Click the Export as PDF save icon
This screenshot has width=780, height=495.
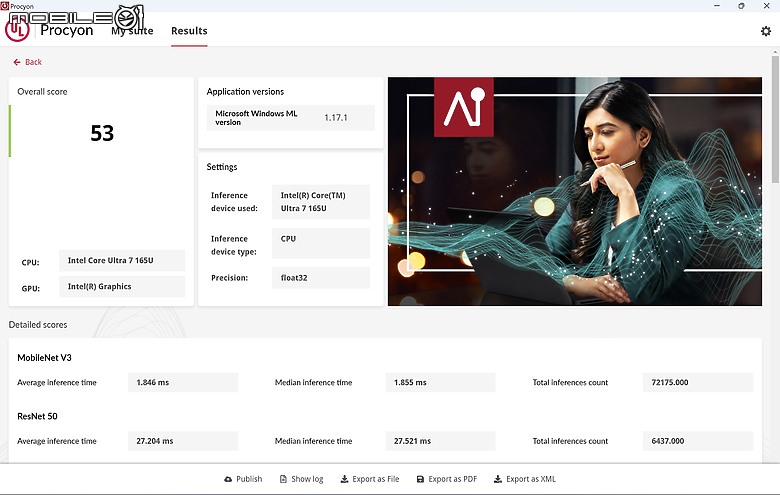(x=420, y=479)
